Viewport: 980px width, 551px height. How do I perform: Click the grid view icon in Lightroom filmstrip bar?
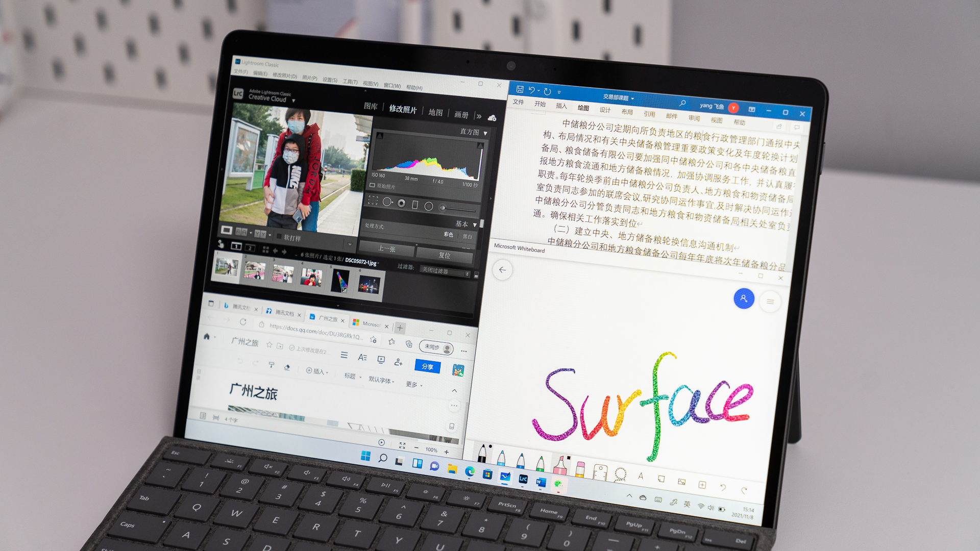click(265, 249)
